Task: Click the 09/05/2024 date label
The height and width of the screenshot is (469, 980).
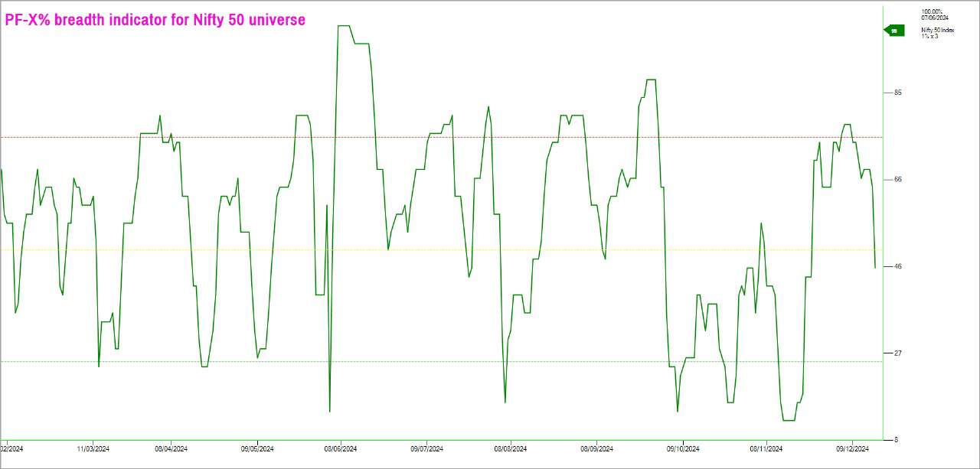Action: [x=257, y=449]
